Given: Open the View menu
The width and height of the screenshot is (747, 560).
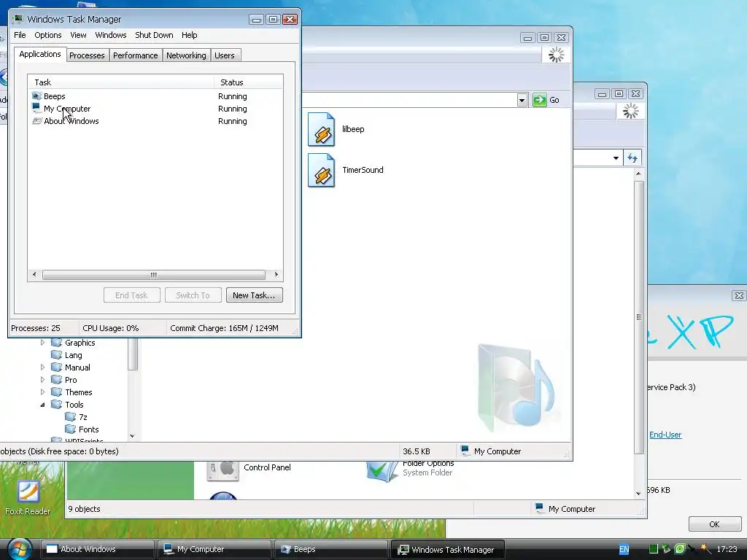Looking at the screenshot, I should 78,35.
